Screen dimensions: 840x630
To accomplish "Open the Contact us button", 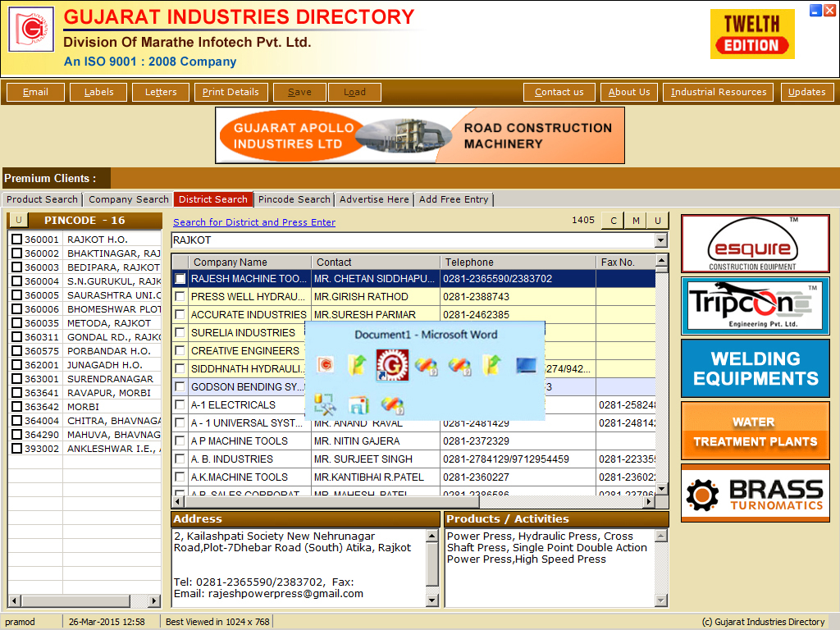I will click(559, 92).
